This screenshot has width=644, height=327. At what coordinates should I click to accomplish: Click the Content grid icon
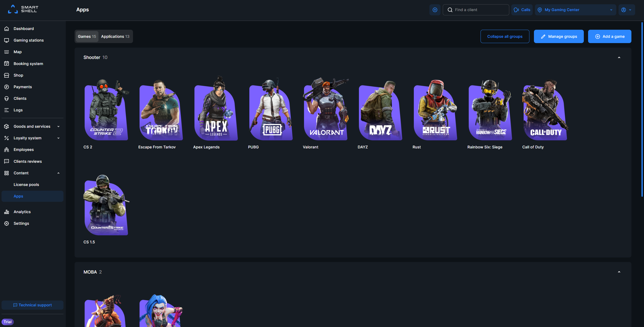click(7, 173)
